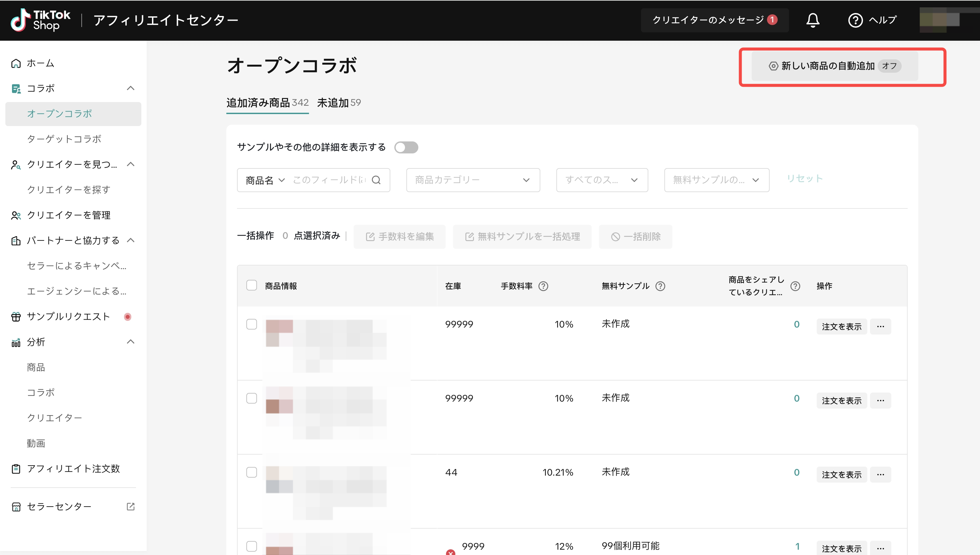
Task: Click help icon beside 商品をシェアしているクリエ column
Action: tap(795, 286)
